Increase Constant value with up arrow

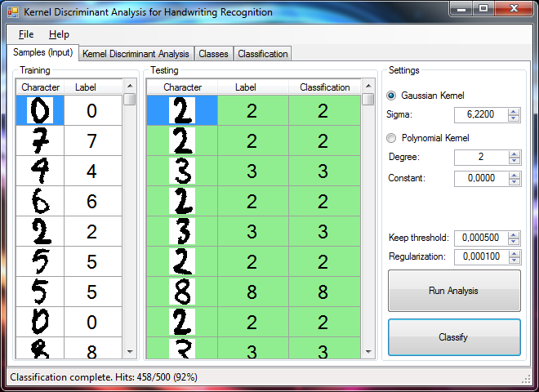tap(514, 176)
